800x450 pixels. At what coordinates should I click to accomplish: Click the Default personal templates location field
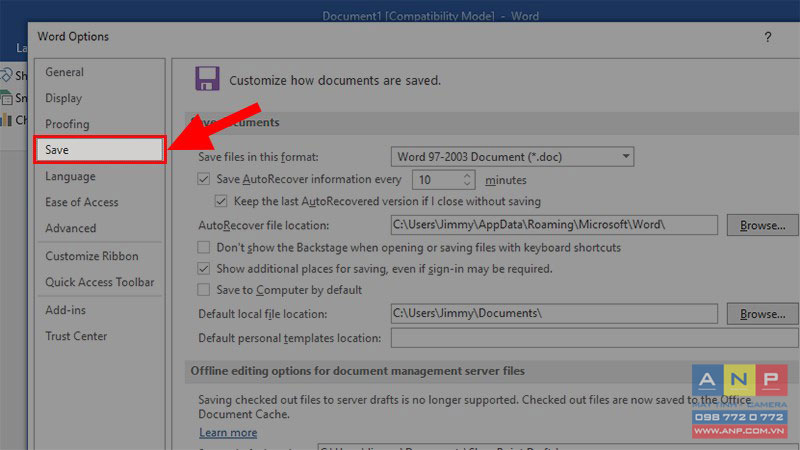tap(595, 338)
